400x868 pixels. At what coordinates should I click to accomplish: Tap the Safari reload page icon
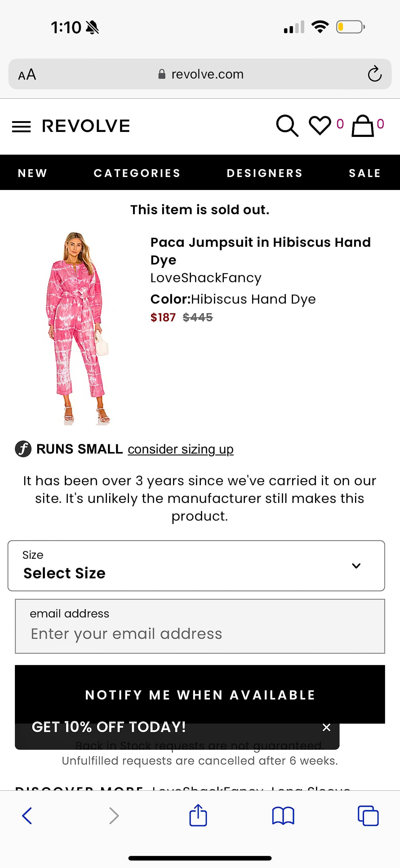(374, 74)
